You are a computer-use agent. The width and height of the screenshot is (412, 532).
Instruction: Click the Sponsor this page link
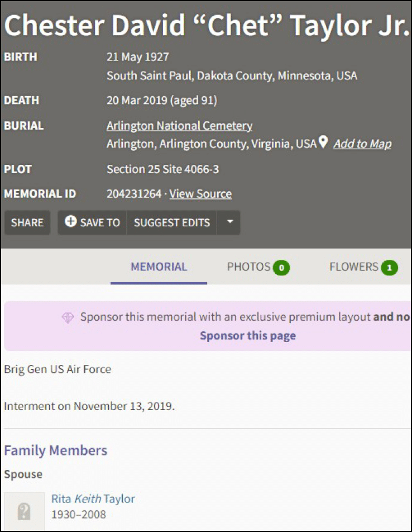[x=248, y=336]
